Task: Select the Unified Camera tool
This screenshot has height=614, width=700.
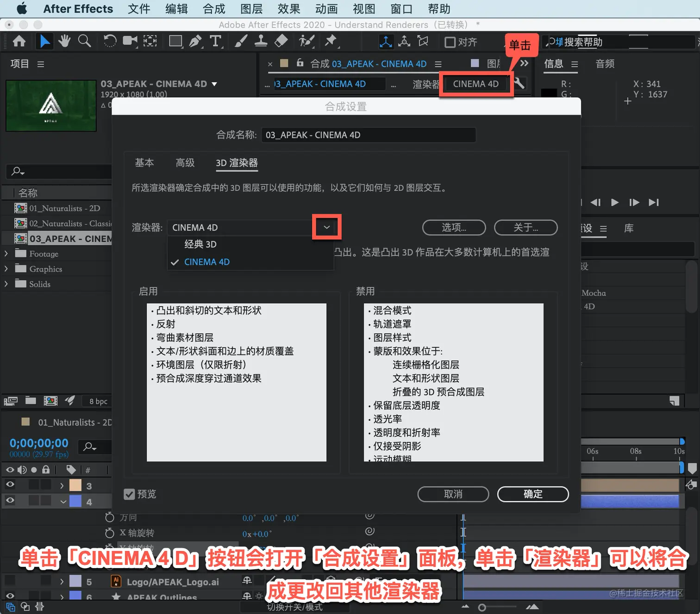Action: [x=130, y=42]
